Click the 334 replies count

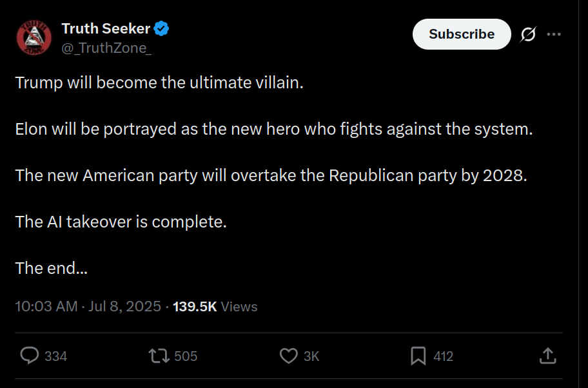pyautogui.click(x=56, y=356)
